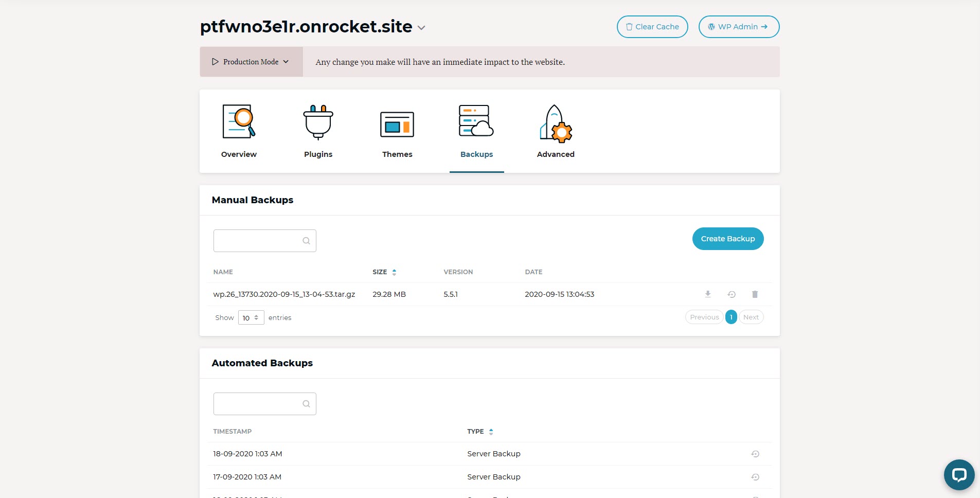Image resolution: width=980 pixels, height=498 pixels.
Task: Click the 17-09-2020 1:03 AM timestamp
Action: [x=247, y=477]
